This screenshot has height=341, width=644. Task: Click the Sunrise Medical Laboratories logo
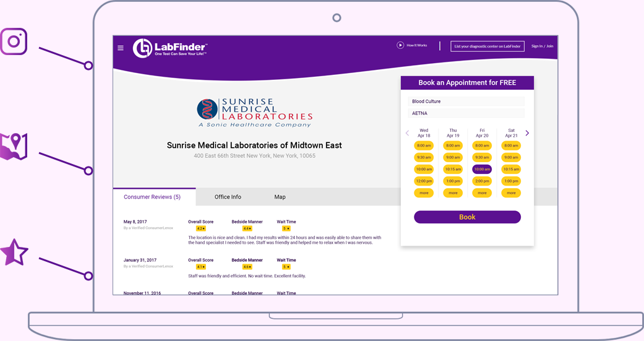(x=254, y=113)
